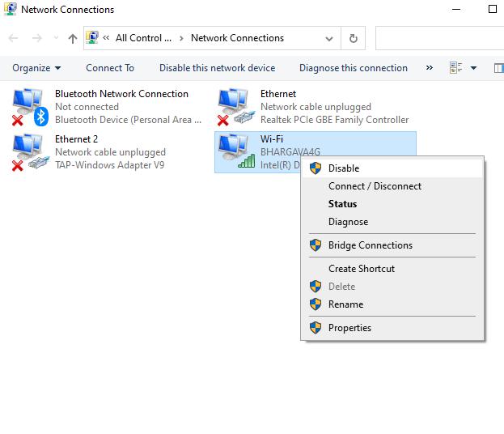The image size is (504, 434).
Task: Click Bluetooth Device (Personal Area text
Action: [x=128, y=120]
